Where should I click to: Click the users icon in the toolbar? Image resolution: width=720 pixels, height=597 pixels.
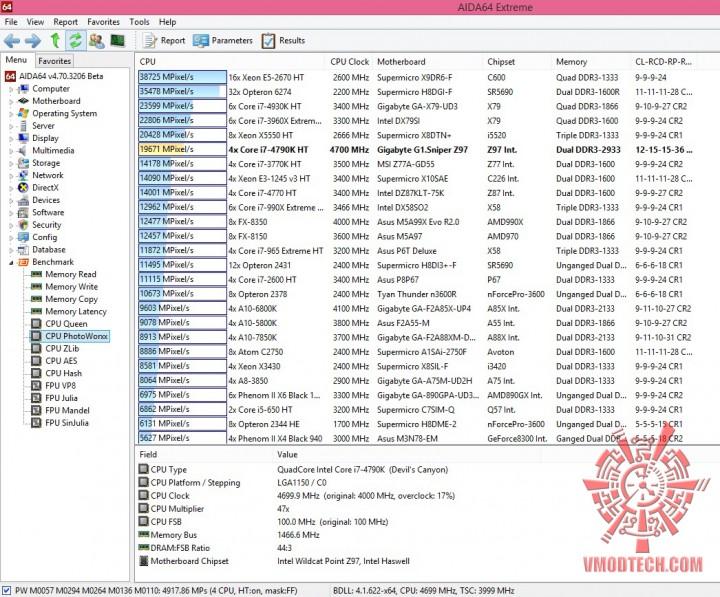[x=96, y=40]
